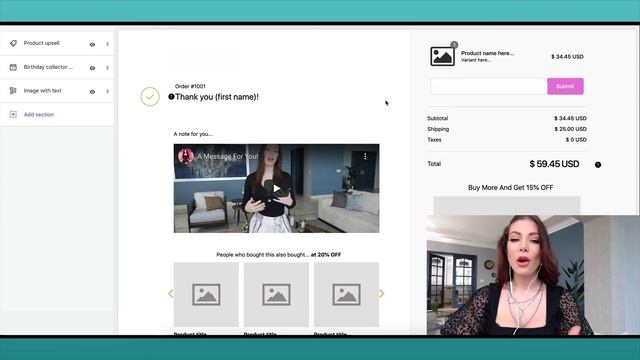Show previous recommended products
This screenshot has width=640, height=360.
171,293
